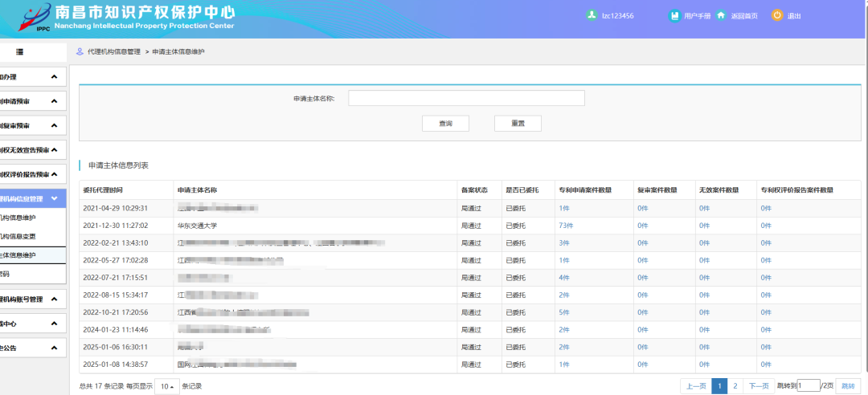Screen dimensions: 868x395
Task: Click the 总共 17 条记录 total text
Action: point(100,386)
